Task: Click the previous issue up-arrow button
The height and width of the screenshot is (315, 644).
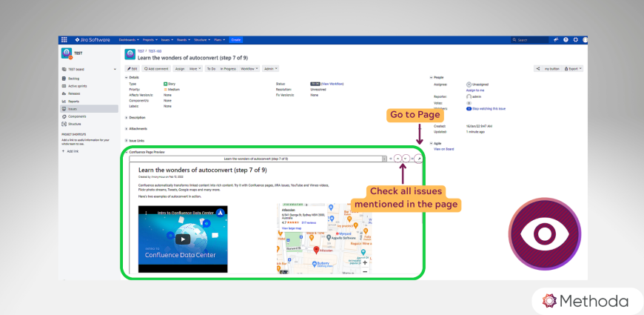Action: click(x=398, y=159)
